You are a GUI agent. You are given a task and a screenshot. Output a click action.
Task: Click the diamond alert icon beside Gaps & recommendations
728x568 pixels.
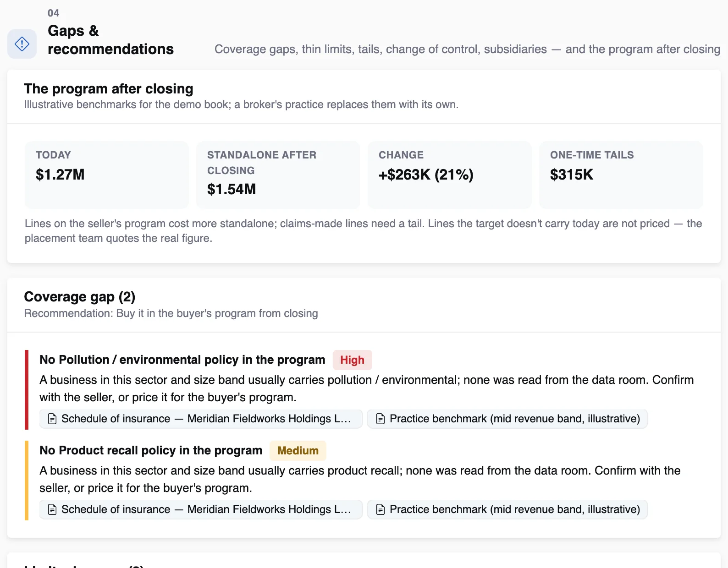tap(22, 44)
